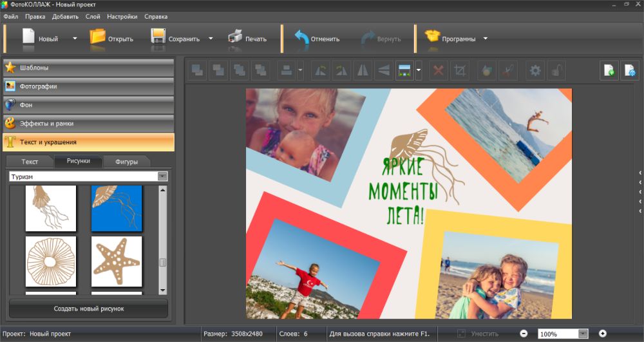Open the arrow next to Сохранить
The height and width of the screenshot is (342, 644).
coord(211,39)
